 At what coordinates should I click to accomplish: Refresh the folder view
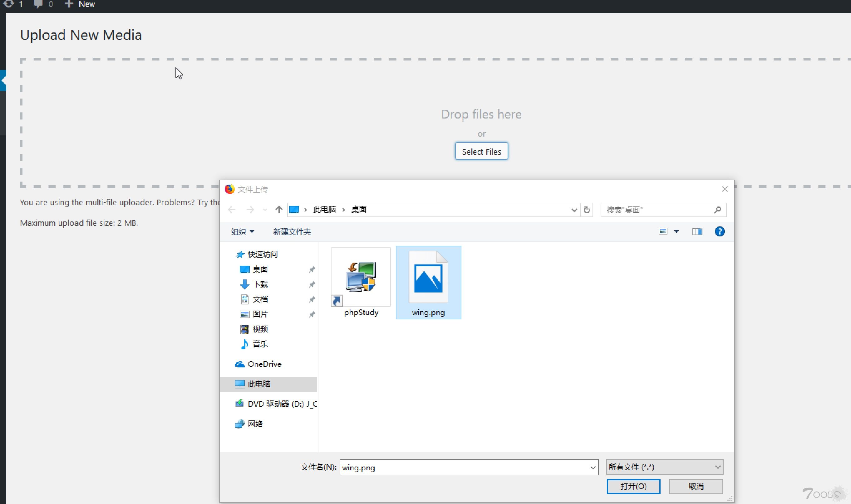[587, 210]
